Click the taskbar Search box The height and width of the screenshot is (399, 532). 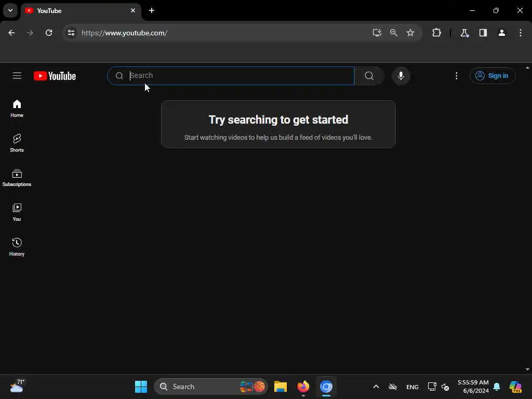click(x=211, y=387)
